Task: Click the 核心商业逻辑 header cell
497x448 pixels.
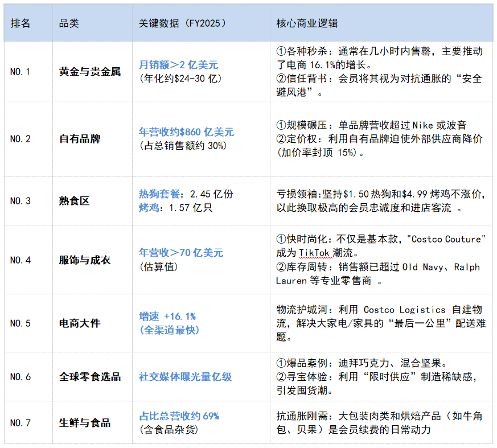Action: click(x=307, y=23)
